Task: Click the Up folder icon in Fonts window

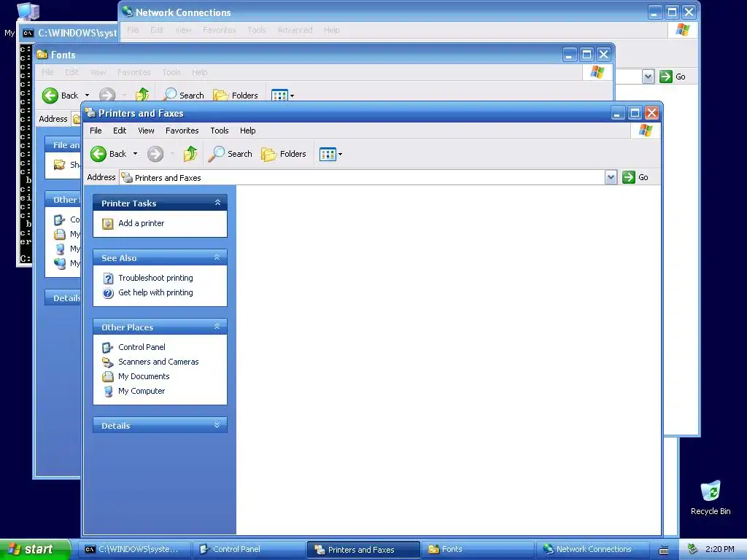Action: pyautogui.click(x=142, y=96)
